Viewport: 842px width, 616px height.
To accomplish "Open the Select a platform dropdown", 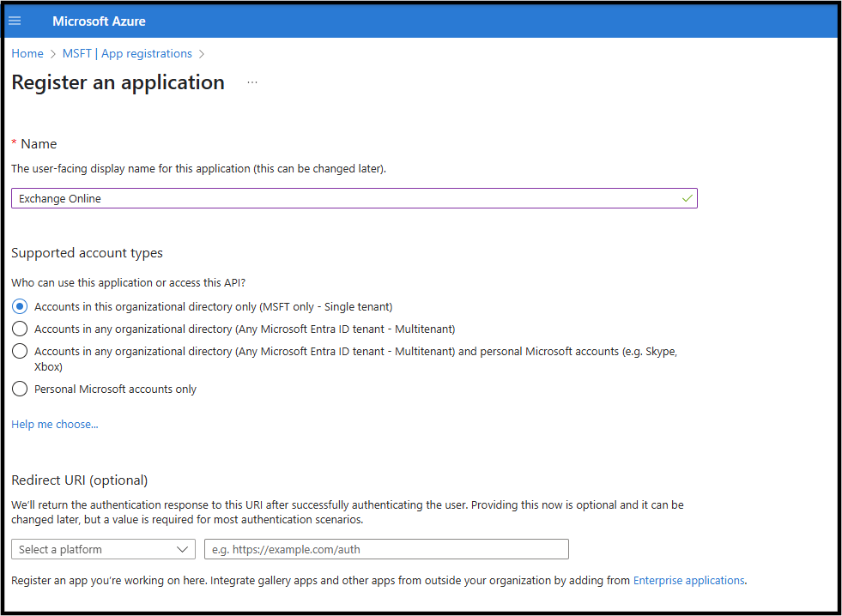I will (103, 549).
